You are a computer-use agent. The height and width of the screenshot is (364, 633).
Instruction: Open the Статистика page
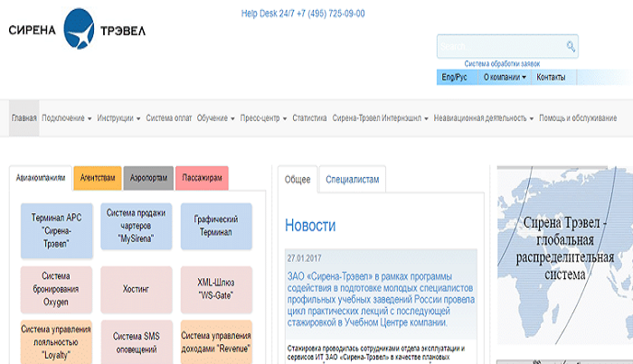coord(309,118)
